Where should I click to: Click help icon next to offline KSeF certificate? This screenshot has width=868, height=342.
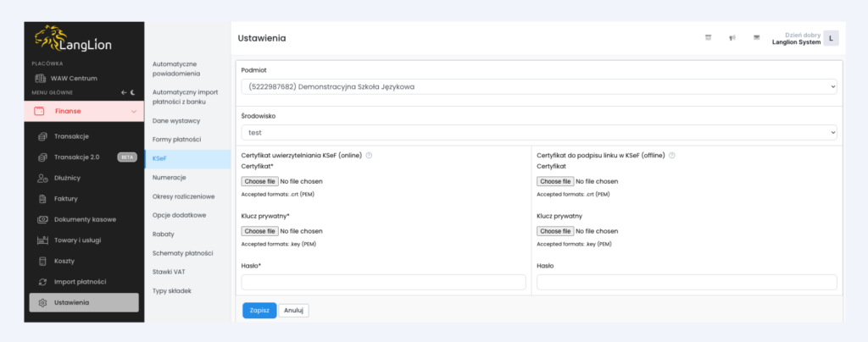[x=672, y=155]
